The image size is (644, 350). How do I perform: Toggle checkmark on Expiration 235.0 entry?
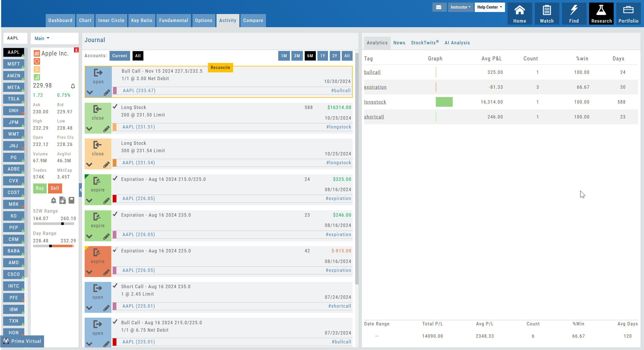pos(115,214)
